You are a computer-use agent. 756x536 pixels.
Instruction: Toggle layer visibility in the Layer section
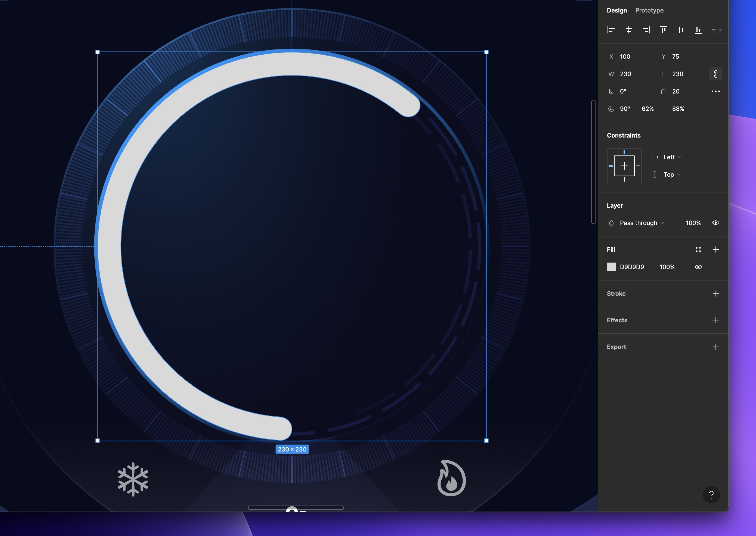click(x=716, y=223)
